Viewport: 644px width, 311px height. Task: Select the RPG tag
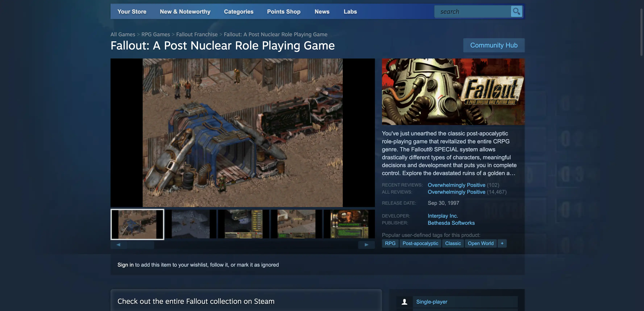tap(390, 243)
